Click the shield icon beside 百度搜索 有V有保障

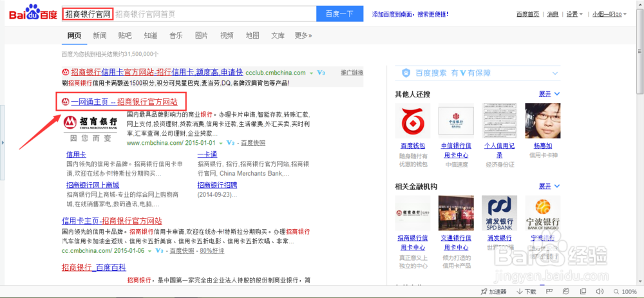406,73
